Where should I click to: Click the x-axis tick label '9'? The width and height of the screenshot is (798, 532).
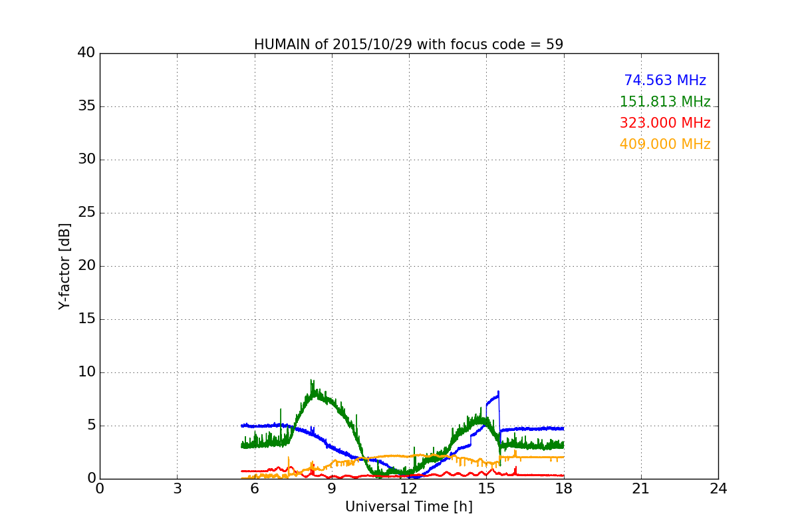(332, 489)
